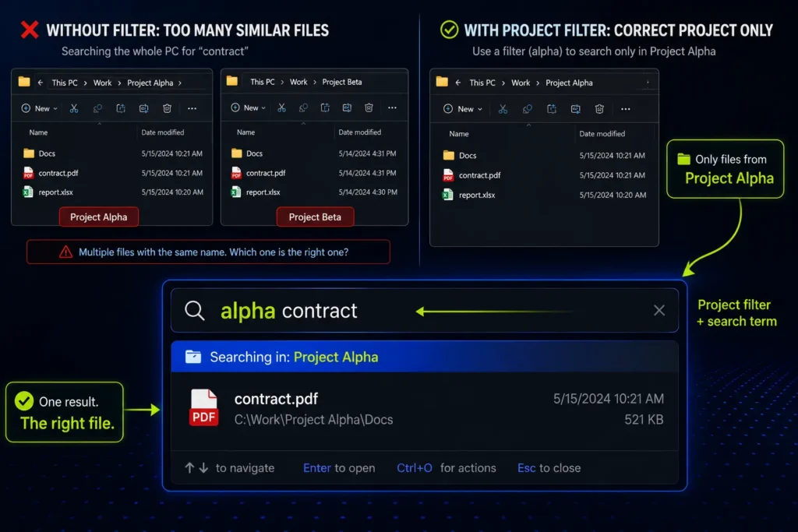Click Copy icon in Project Beta window
This screenshot has height=532, width=798.
tap(303, 107)
